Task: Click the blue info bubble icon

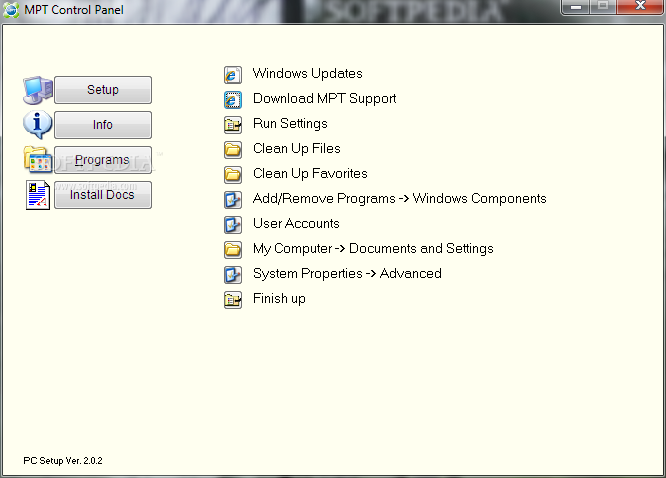Action: 38,125
